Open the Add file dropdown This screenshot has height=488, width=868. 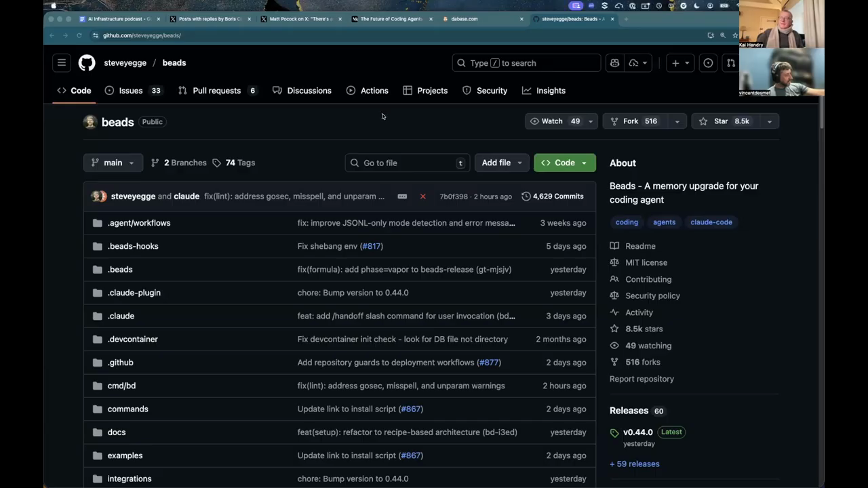(x=501, y=163)
